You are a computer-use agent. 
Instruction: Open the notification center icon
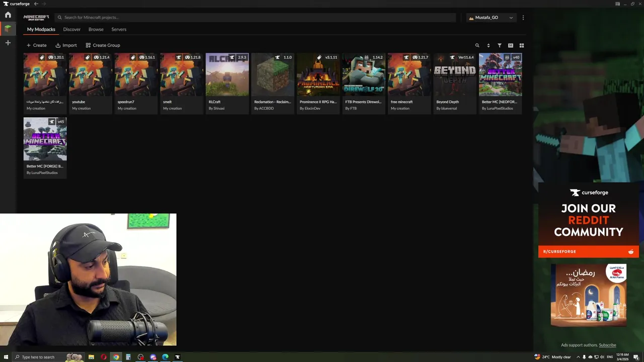point(636,357)
